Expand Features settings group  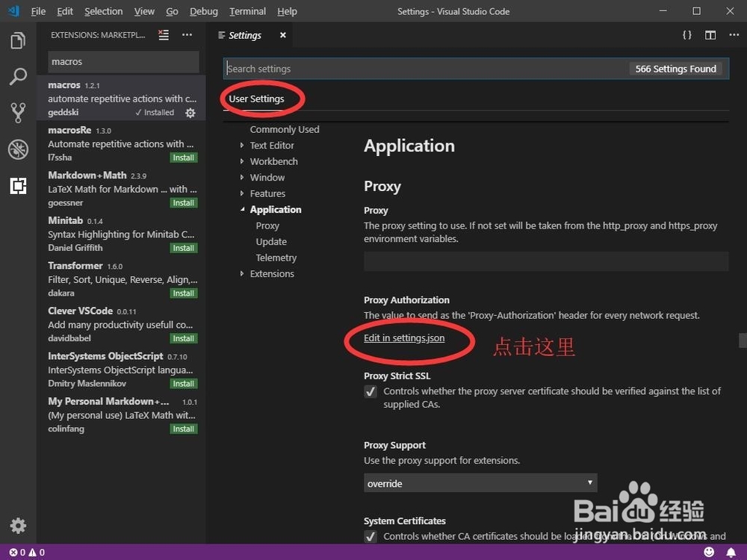click(242, 193)
